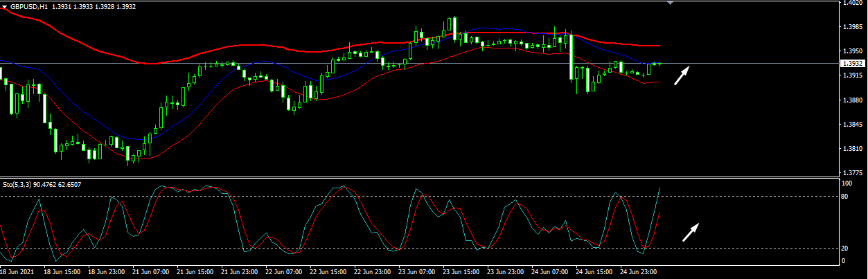Click the 100 level on Stochastic scale
This screenshot has width=868, height=279.
[847, 183]
